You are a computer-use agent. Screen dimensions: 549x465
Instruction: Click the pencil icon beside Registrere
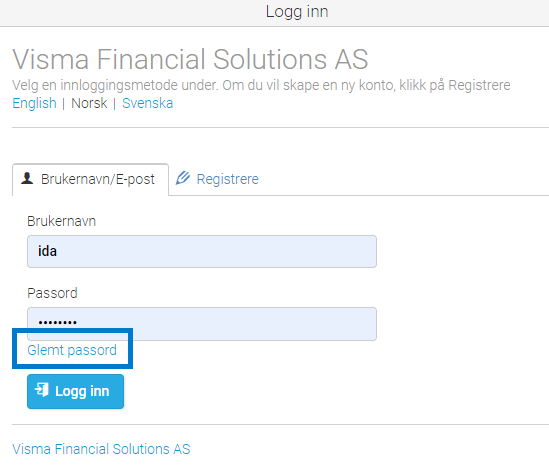tap(183, 178)
